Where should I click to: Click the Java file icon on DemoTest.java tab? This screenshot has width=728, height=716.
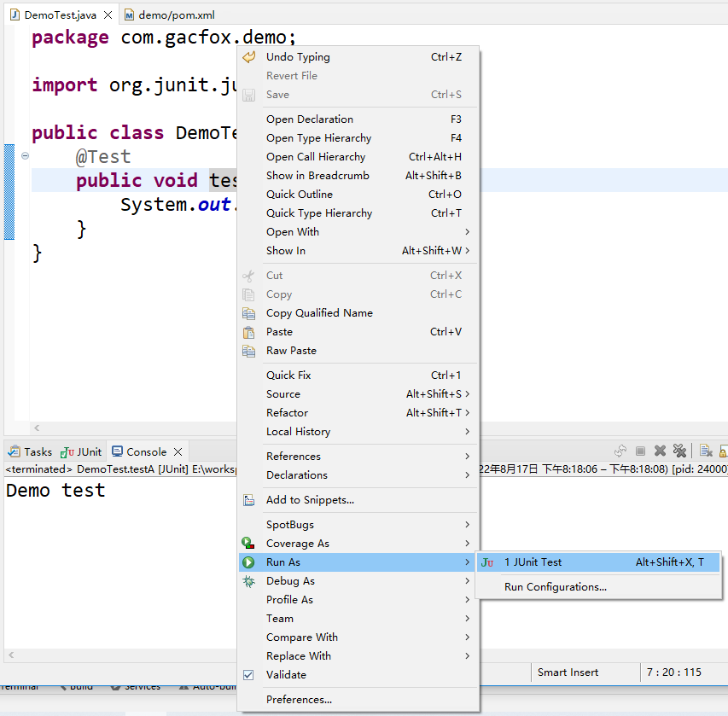(15, 15)
